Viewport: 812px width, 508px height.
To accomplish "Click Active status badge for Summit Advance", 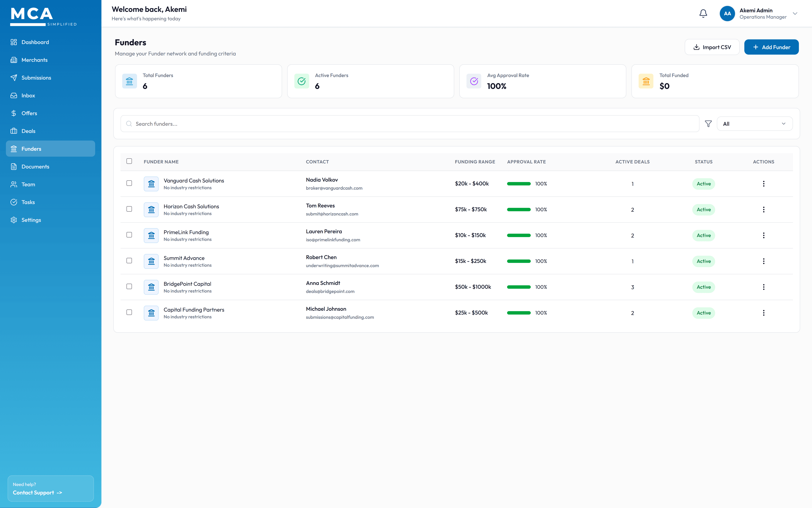I will pyautogui.click(x=704, y=261).
